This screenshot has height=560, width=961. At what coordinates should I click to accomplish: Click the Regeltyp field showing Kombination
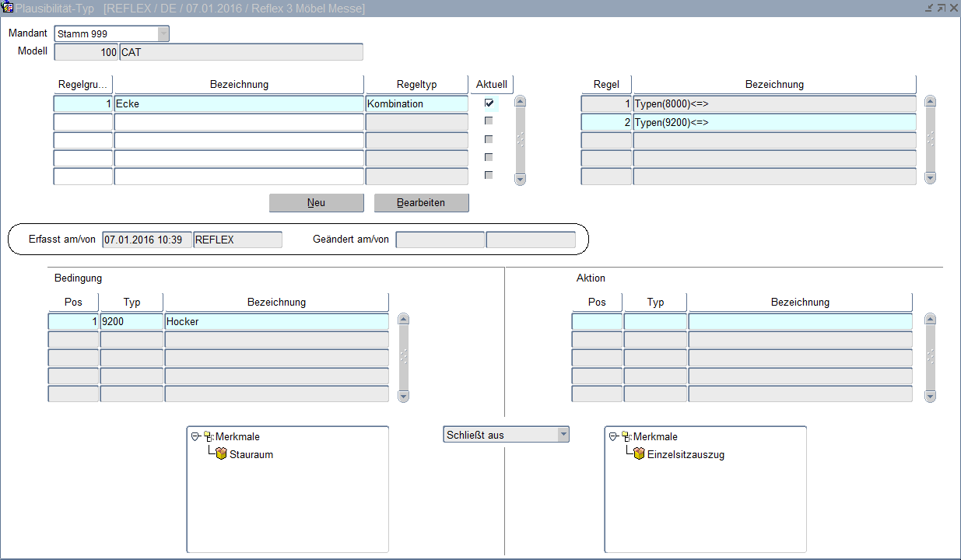point(416,103)
